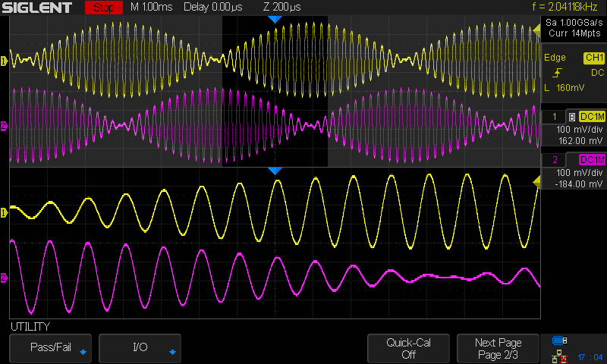This screenshot has height=364, width=607.
Task: Open the Pass/Fail submenu
Action: click(x=50, y=347)
